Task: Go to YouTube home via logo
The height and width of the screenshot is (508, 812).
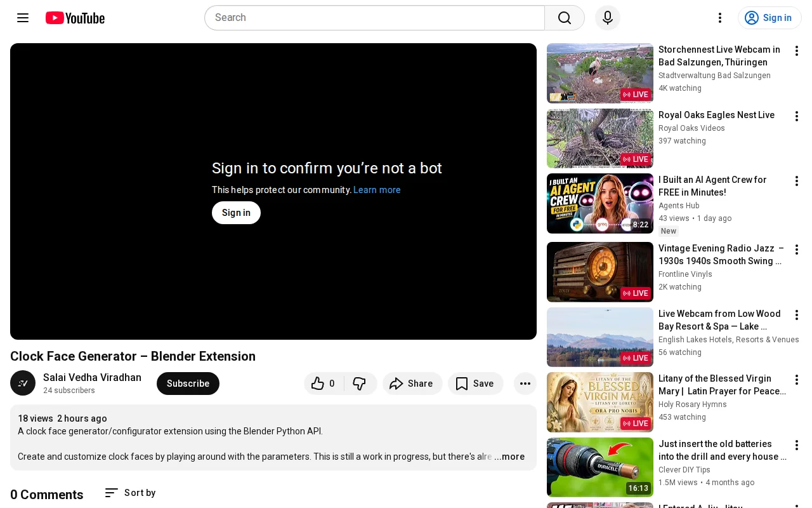Action: (75, 18)
